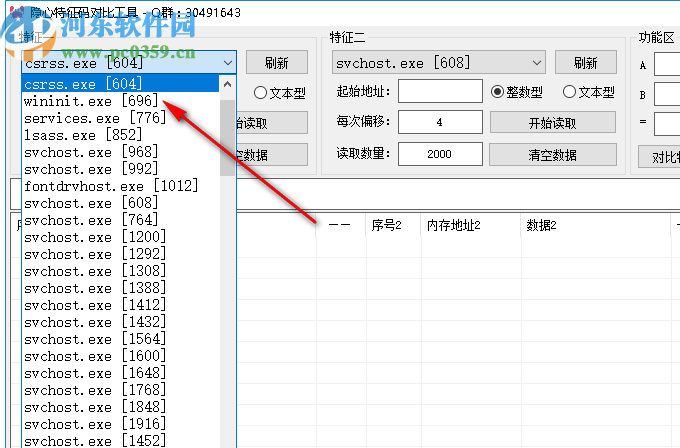Click the process list scrollbar thumb

click(228, 138)
